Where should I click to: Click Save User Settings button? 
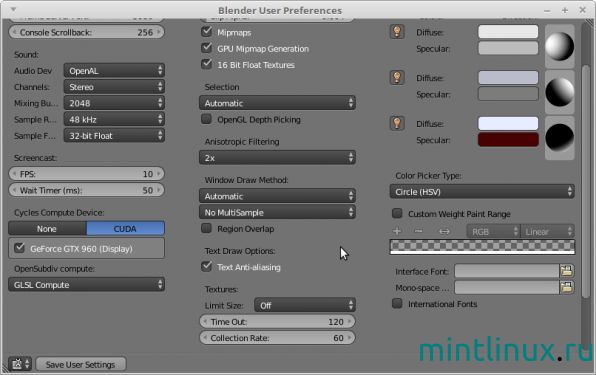point(81,364)
